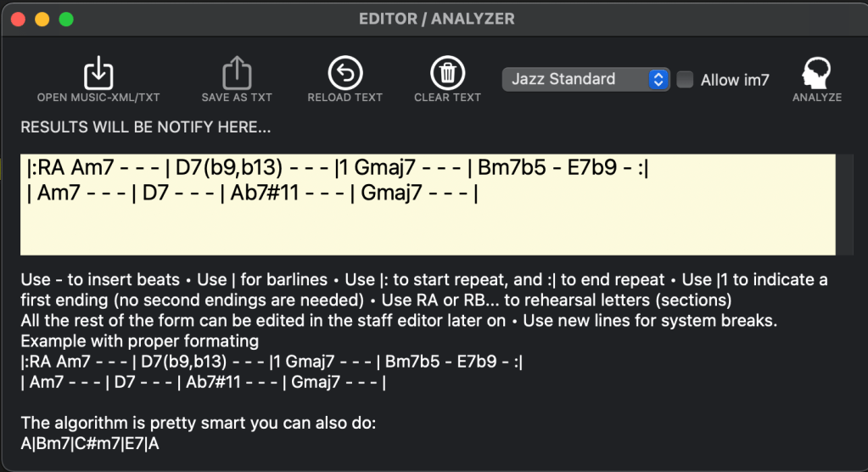
Task: Click Ab7#11 in the editor's second line
Action: pyautogui.click(x=261, y=194)
